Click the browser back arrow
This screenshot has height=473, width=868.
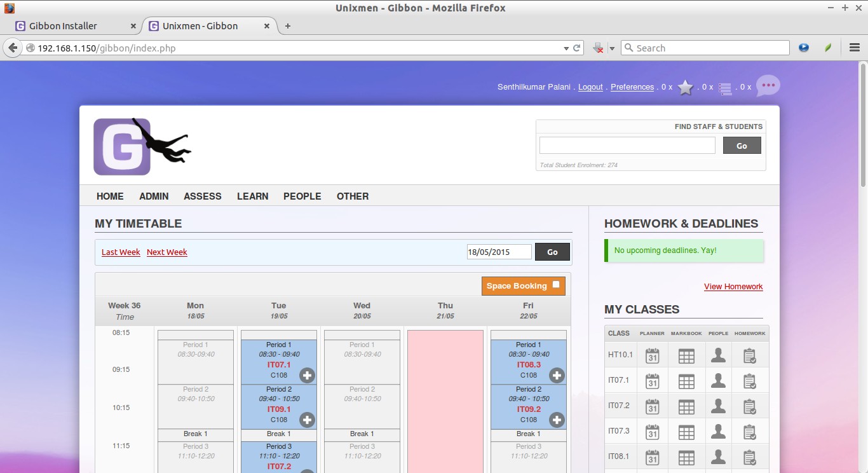(x=12, y=48)
